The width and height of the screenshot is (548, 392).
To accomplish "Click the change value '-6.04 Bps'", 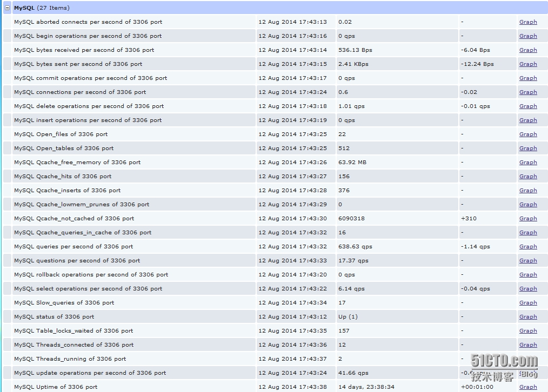I will click(x=475, y=50).
